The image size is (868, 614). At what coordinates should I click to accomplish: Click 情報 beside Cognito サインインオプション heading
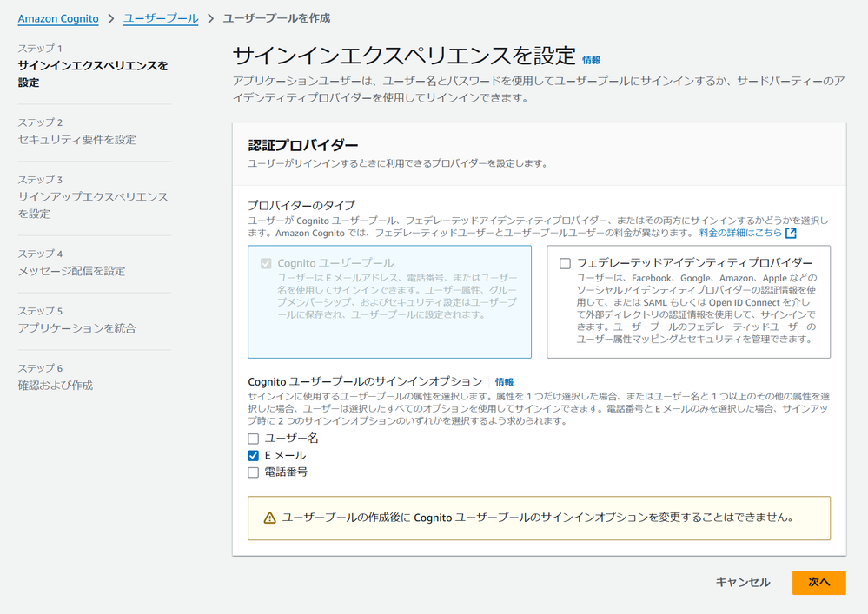point(502,381)
